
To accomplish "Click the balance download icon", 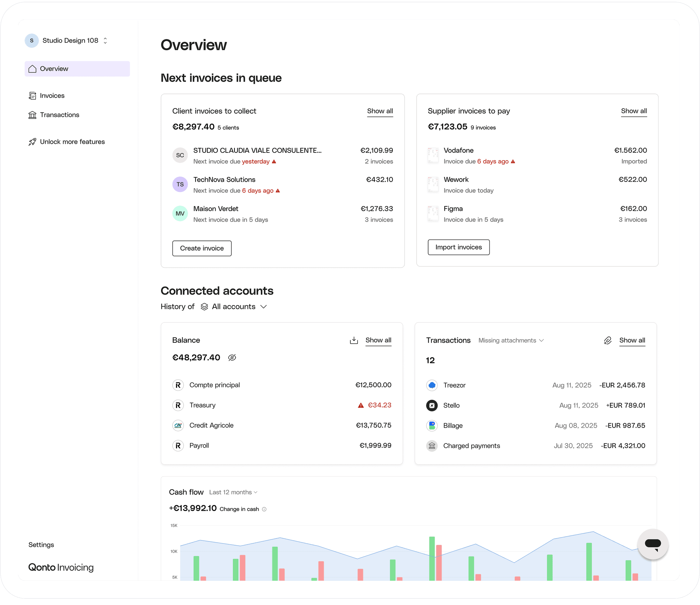I will [354, 340].
